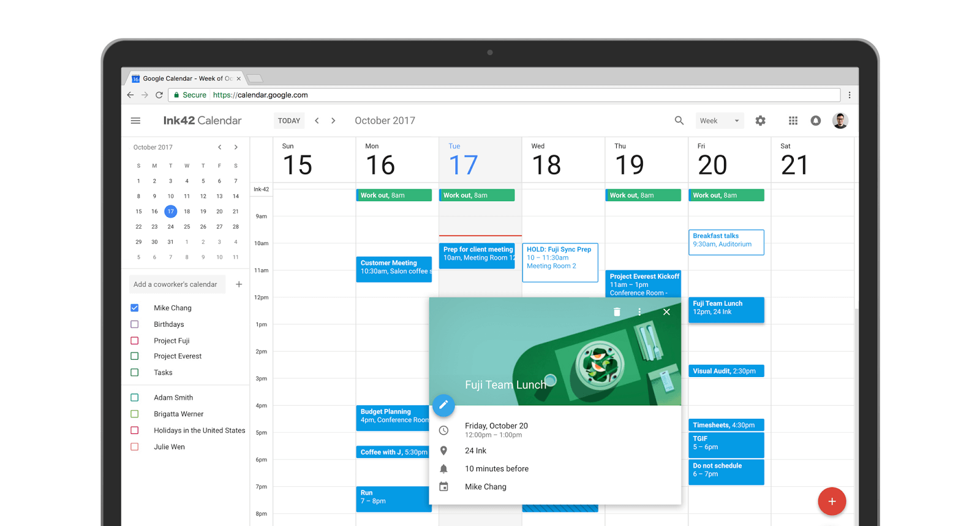Image resolution: width=980 pixels, height=526 pixels.
Task: Open the Chrome three-dot menu
Action: [849, 95]
